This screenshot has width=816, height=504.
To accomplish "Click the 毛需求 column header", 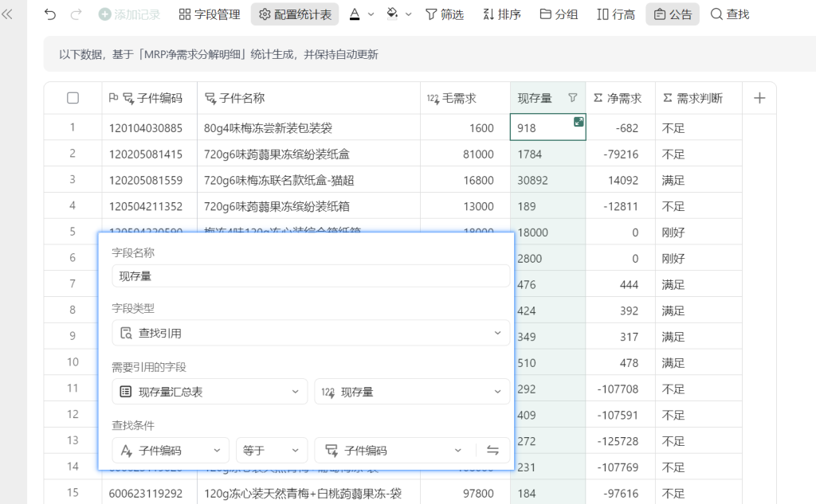I will coord(465,98).
